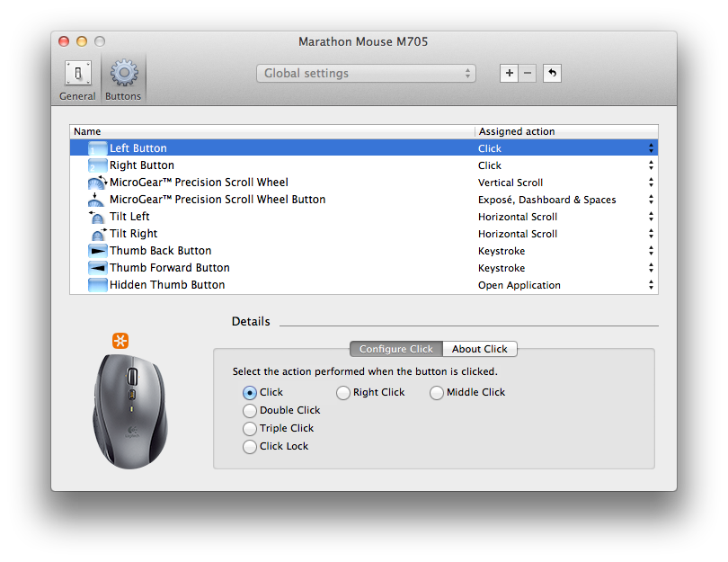
Task: Minimize the window with yellow button
Action: [x=82, y=41]
